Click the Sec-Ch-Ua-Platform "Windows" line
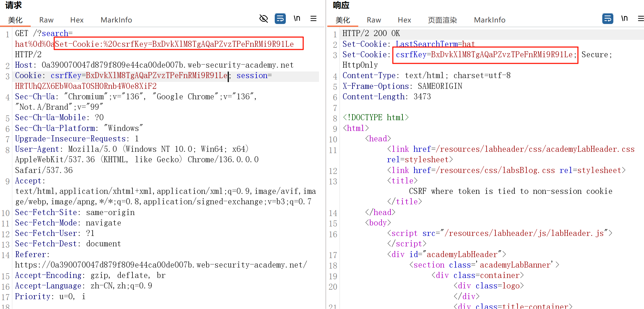 (x=79, y=128)
